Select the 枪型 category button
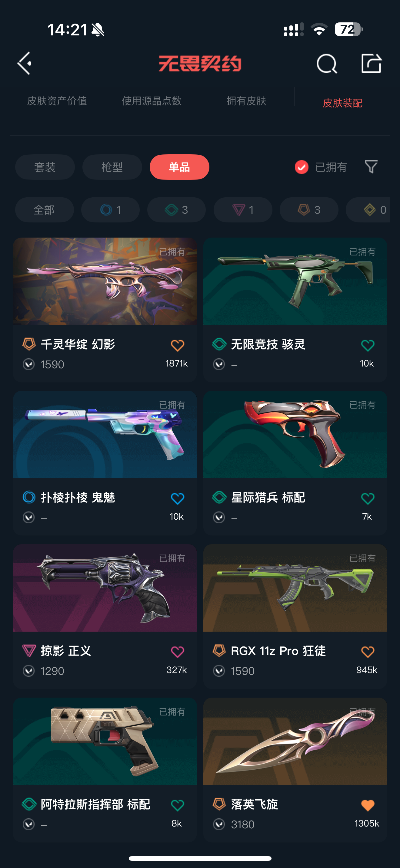The width and height of the screenshot is (400, 868). [x=112, y=167]
